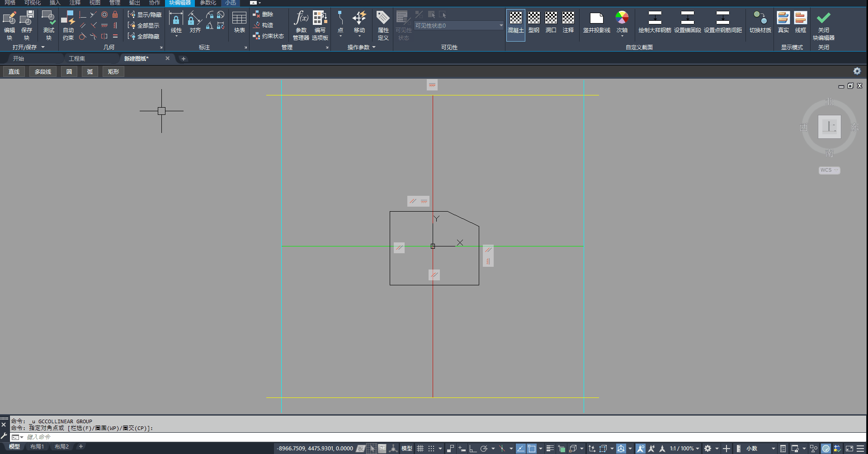
Task: Select the fix constraint padlock icon
Action: click(115, 14)
